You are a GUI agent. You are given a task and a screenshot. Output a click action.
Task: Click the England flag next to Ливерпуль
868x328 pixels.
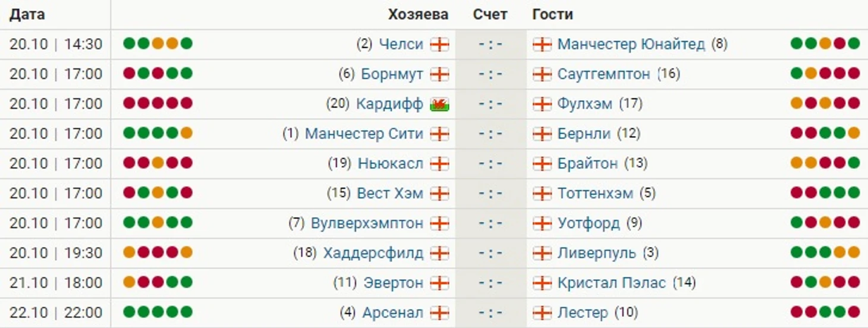(x=542, y=253)
